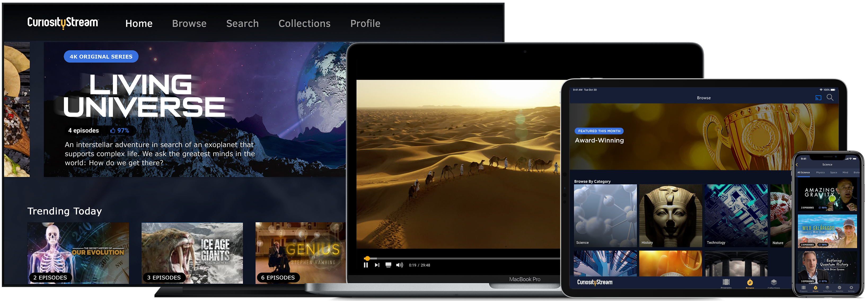Viewport: 868px width, 301px height.
Task: Open the Nature category on the tablet
Action: 781,216
